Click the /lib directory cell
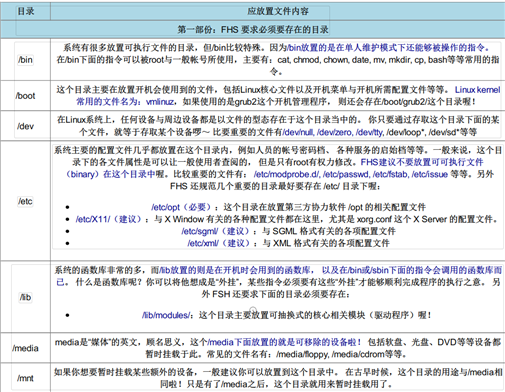The width and height of the screenshot is (505, 392). tap(26, 297)
